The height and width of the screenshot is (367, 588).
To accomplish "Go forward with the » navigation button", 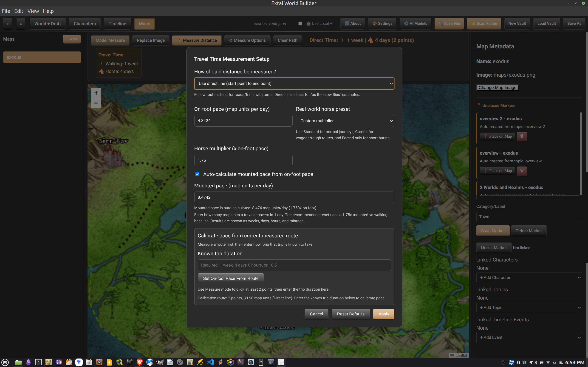I will (x=21, y=24).
